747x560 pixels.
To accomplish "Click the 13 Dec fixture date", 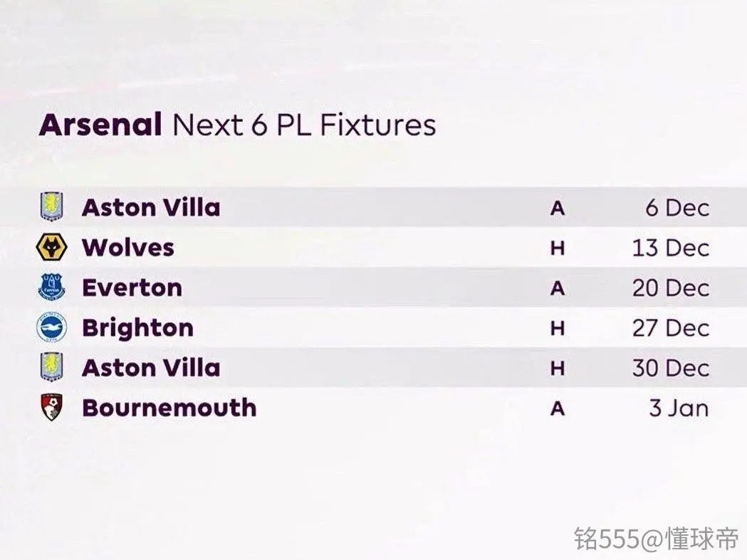I will point(671,248).
